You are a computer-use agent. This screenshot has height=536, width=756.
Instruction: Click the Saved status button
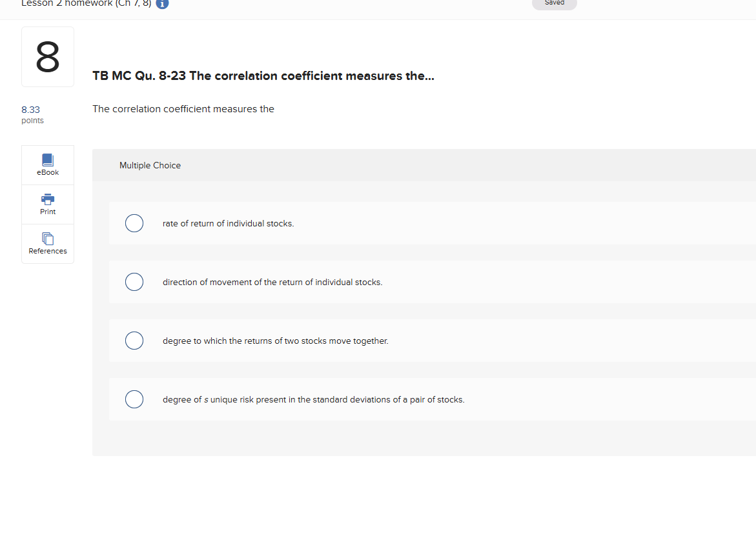pyautogui.click(x=554, y=3)
